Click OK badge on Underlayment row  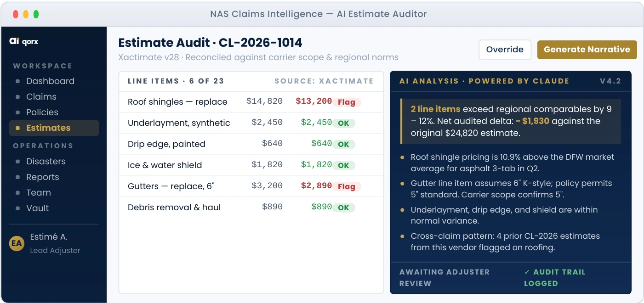coord(343,123)
